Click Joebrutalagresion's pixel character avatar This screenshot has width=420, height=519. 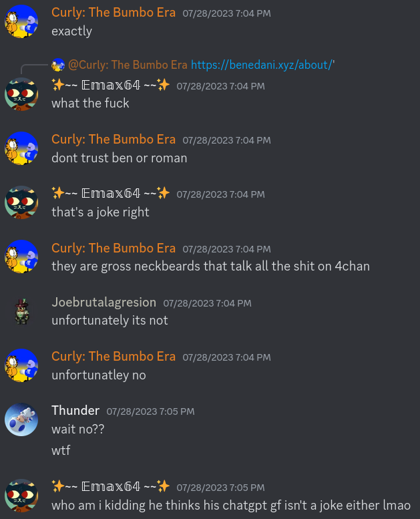22,311
